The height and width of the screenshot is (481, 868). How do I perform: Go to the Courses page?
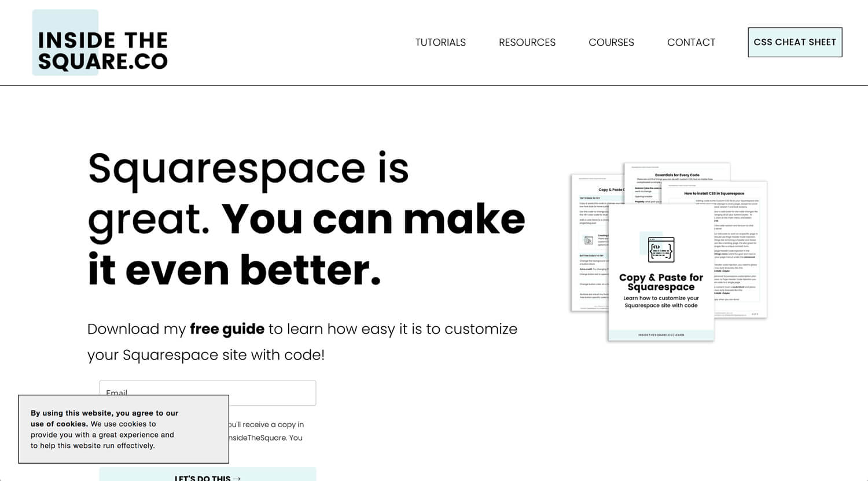(611, 42)
